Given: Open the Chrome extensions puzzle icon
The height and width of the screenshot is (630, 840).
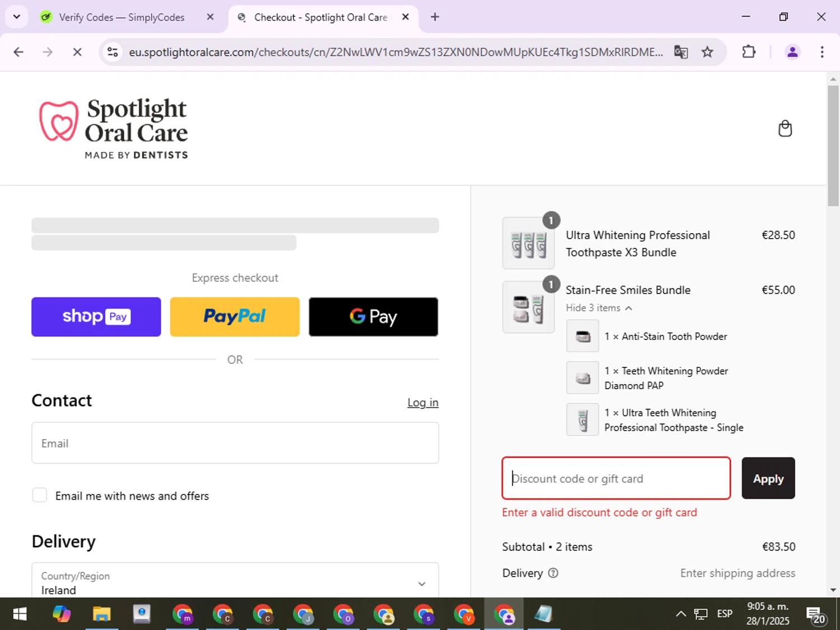Looking at the screenshot, I should point(749,52).
